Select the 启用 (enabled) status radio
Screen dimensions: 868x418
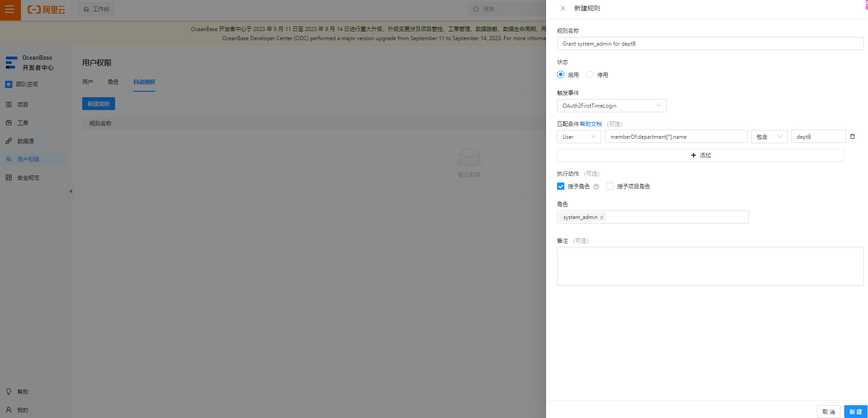(x=561, y=74)
